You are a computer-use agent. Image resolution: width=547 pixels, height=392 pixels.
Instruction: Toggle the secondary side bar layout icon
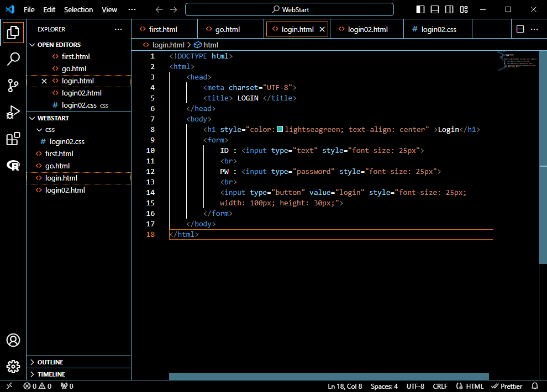pyautogui.click(x=449, y=9)
